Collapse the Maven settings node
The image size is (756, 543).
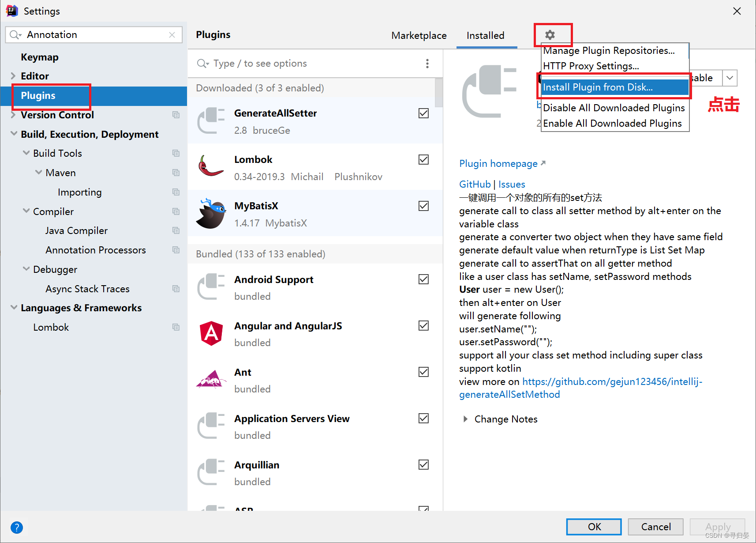click(x=38, y=173)
